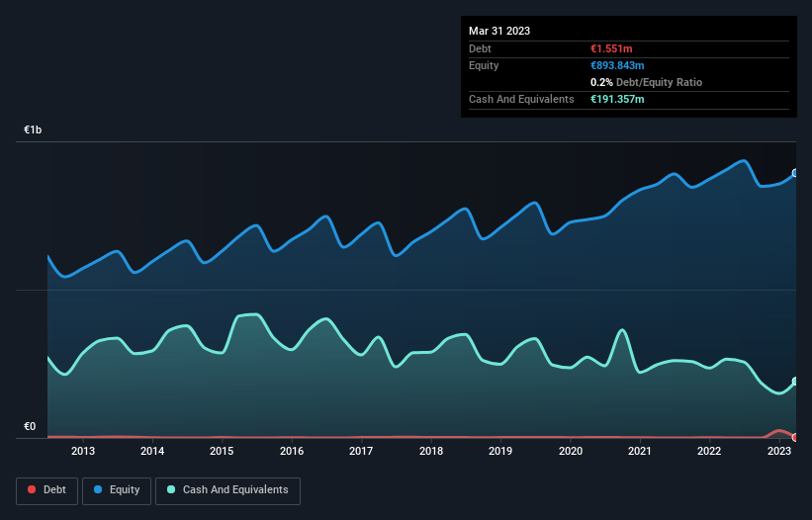Click the blue Equity endpoint marker
This screenshot has height=520, width=812.
tap(795, 173)
